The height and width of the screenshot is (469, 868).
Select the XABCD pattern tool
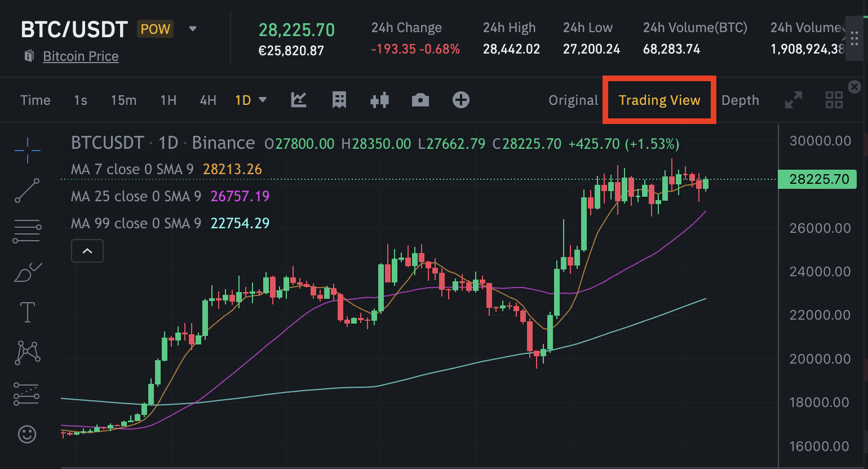27,352
